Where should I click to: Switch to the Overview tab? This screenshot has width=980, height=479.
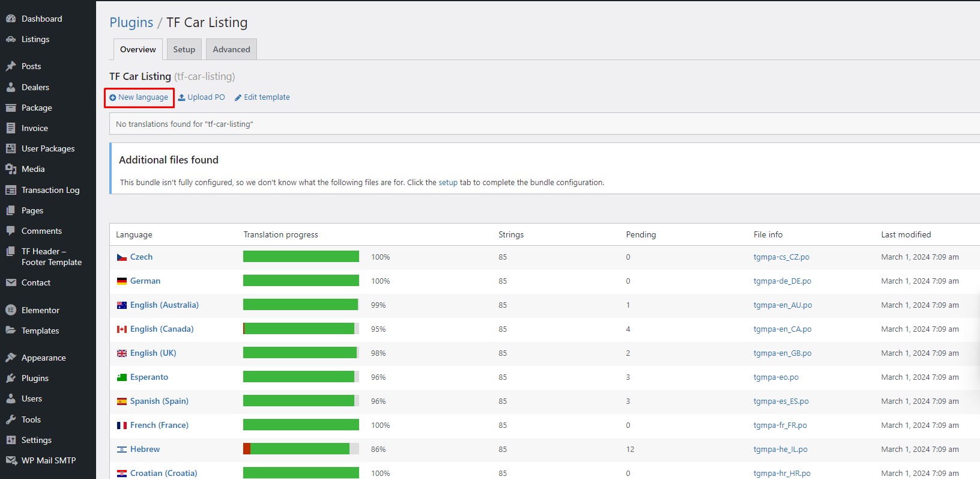pos(138,49)
